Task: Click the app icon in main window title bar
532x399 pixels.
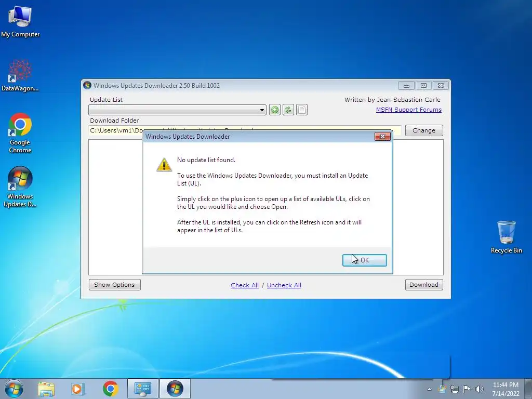Action: tap(87, 85)
